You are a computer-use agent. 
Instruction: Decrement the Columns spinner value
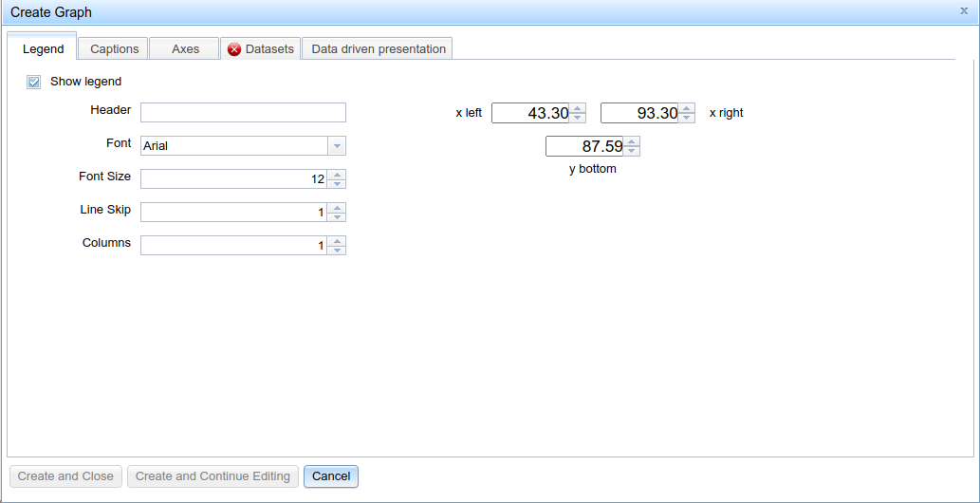338,250
